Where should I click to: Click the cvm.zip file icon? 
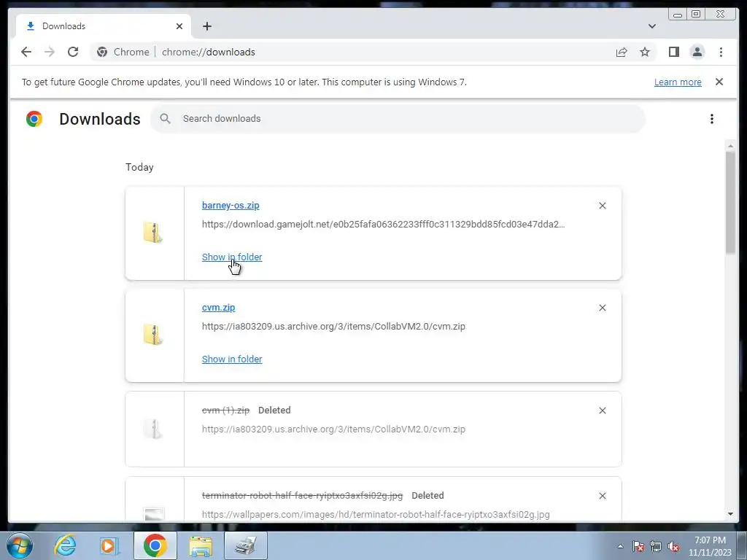click(x=153, y=334)
